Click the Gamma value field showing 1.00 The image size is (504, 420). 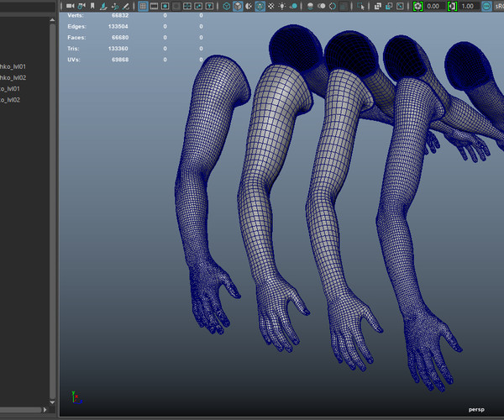469,6
